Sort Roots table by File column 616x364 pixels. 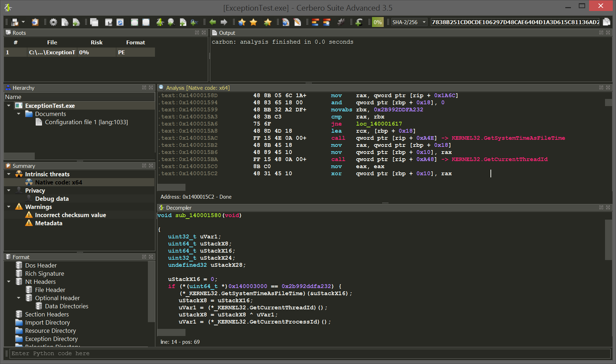[x=52, y=43]
